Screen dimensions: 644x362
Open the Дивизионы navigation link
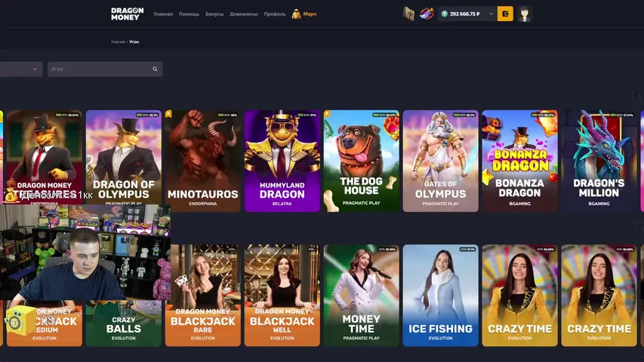(x=243, y=14)
